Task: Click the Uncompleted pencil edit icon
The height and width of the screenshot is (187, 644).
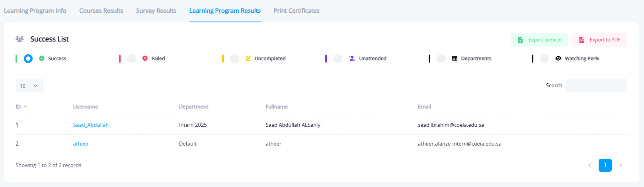Action: click(248, 59)
